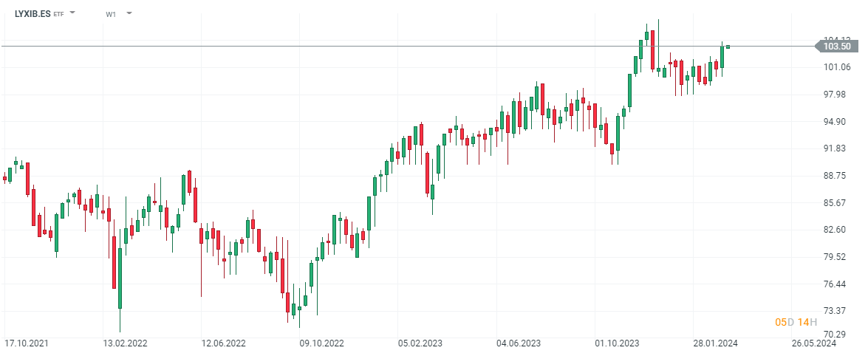Image resolution: width=868 pixels, height=356 pixels.
Task: Pick the 85.67 price scale label
Action: (836, 202)
